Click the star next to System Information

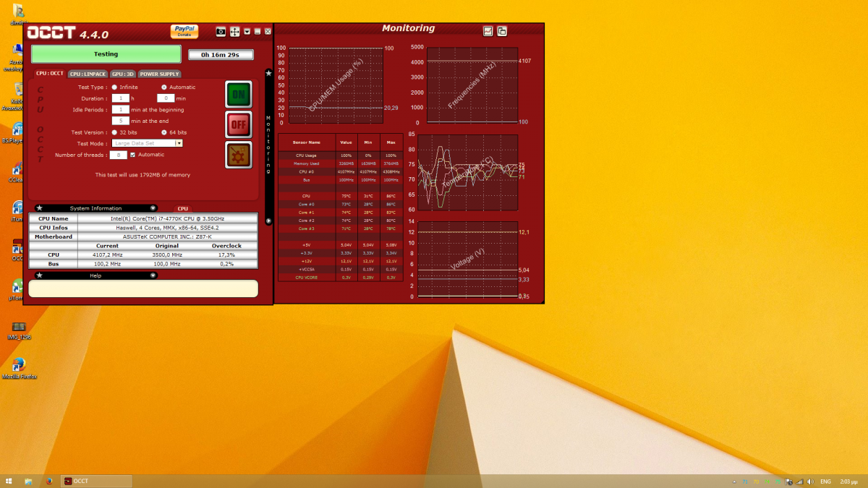[39, 208]
